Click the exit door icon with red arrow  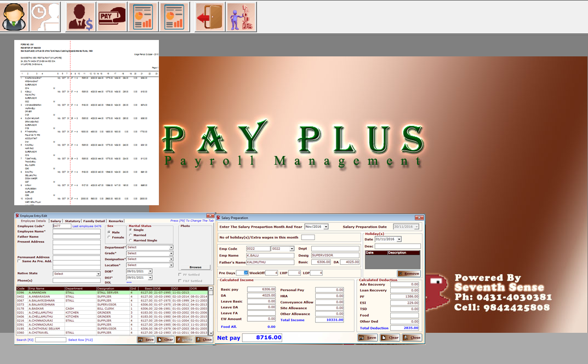click(210, 16)
